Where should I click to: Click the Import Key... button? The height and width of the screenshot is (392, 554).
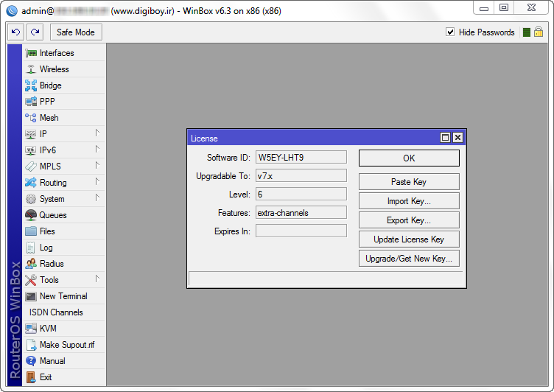(x=409, y=201)
